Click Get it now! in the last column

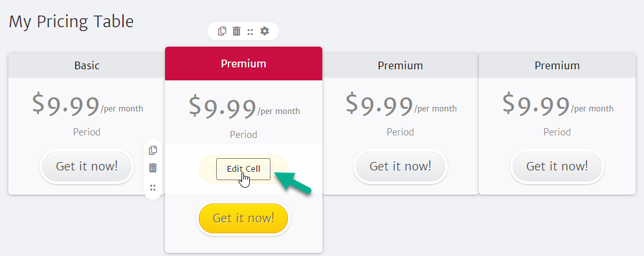(557, 167)
